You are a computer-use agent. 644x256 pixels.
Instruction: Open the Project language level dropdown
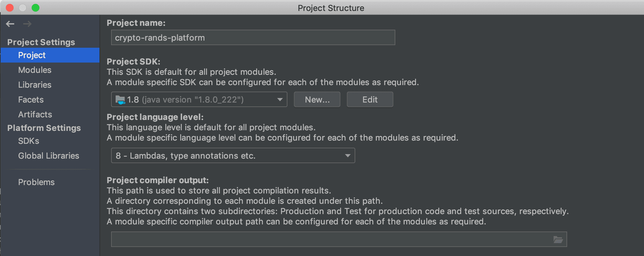pyautogui.click(x=348, y=156)
